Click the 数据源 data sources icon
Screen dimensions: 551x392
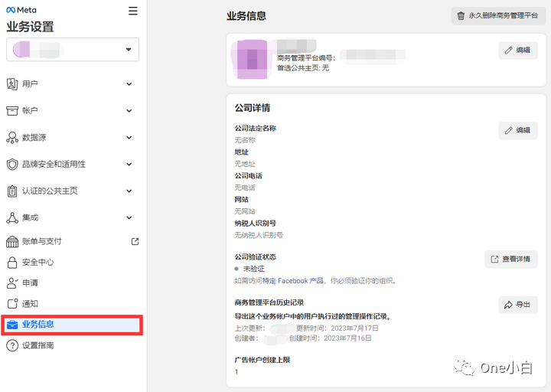point(12,138)
